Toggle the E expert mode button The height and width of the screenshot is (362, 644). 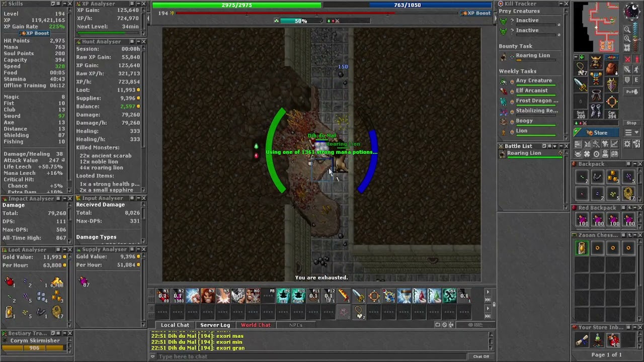pyautogui.click(x=636, y=80)
